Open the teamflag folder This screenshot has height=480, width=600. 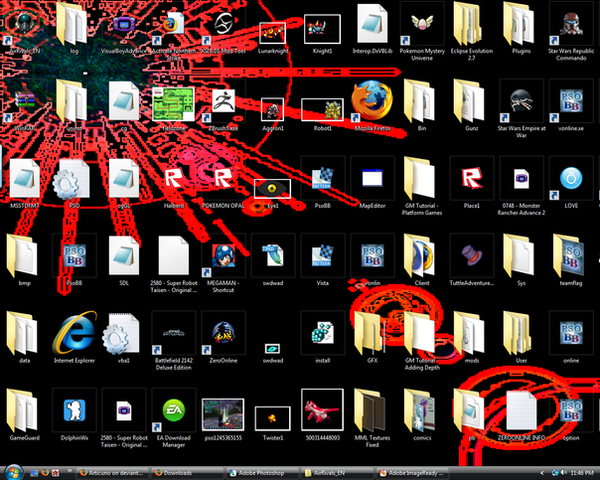point(571,256)
